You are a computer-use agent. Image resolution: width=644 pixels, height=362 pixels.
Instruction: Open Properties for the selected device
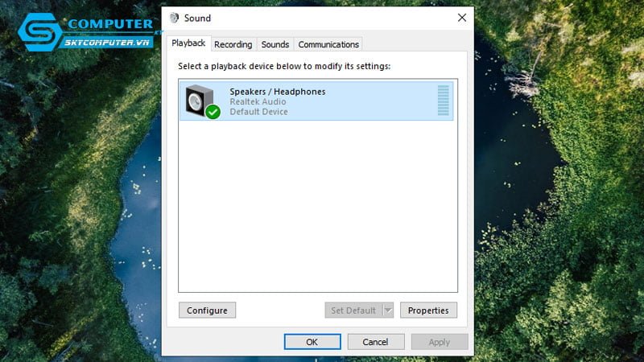pos(428,311)
